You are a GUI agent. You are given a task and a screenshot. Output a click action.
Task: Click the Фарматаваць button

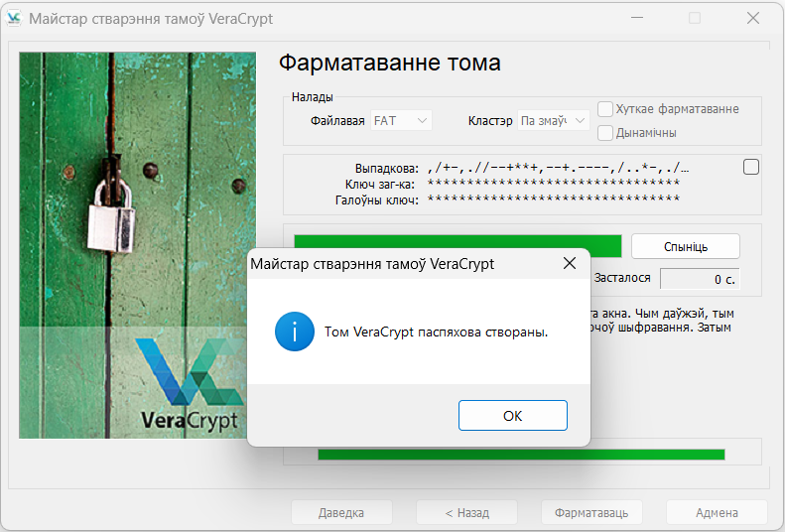[591, 512]
